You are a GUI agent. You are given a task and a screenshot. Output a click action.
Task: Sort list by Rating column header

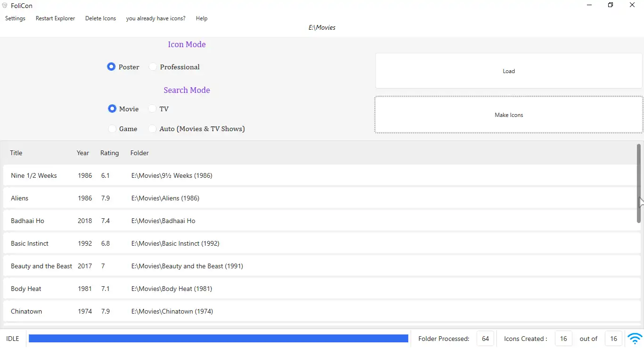click(x=109, y=153)
